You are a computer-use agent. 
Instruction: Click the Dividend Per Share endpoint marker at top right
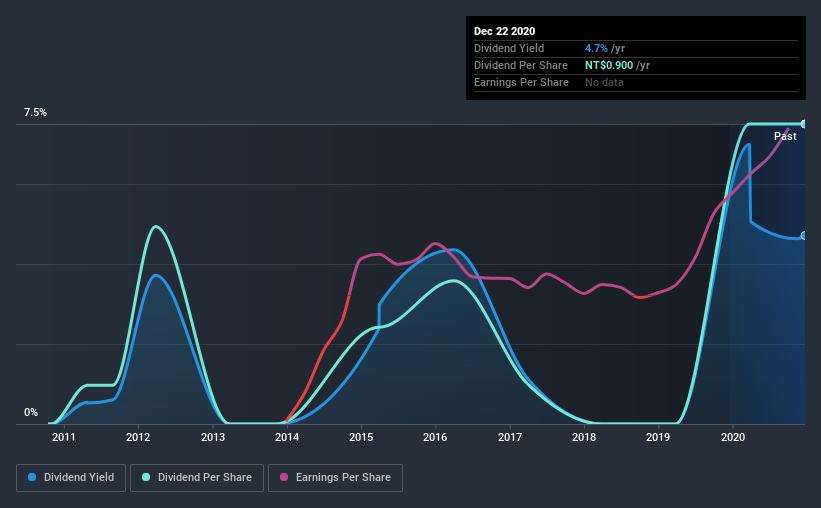[804, 124]
